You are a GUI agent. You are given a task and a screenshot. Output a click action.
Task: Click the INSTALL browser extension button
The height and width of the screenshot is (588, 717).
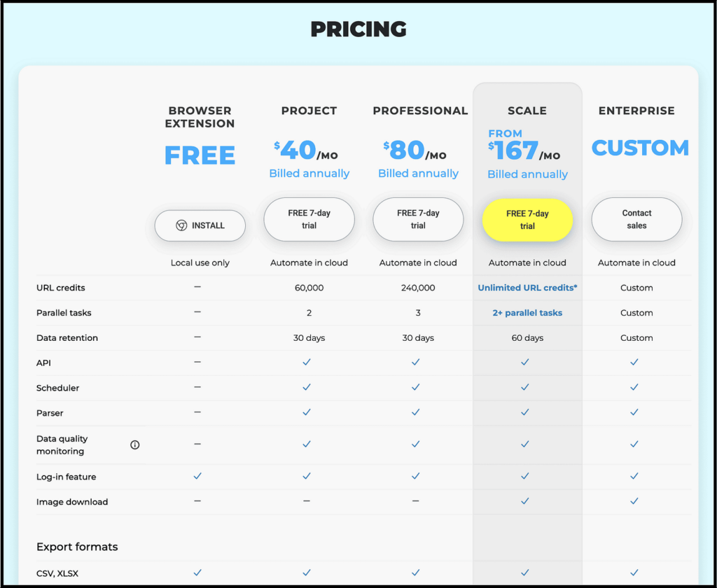(200, 225)
